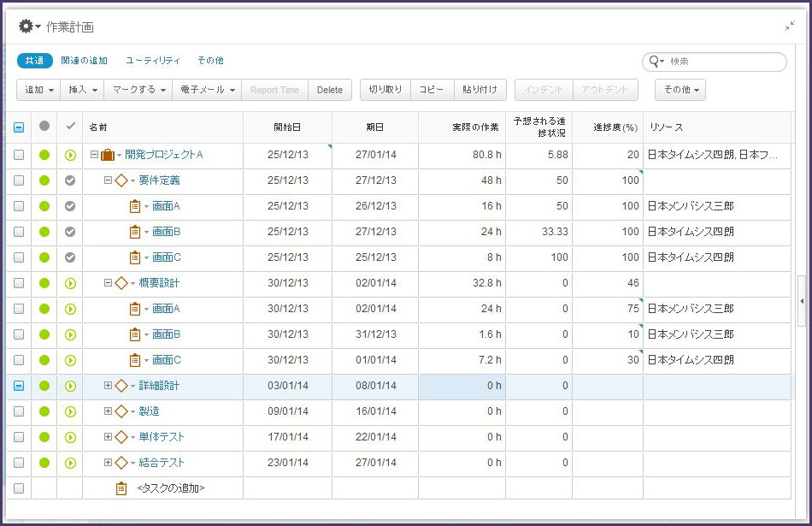
Task: Tick the checkbox for 要件定義 row
Action: [19, 180]
